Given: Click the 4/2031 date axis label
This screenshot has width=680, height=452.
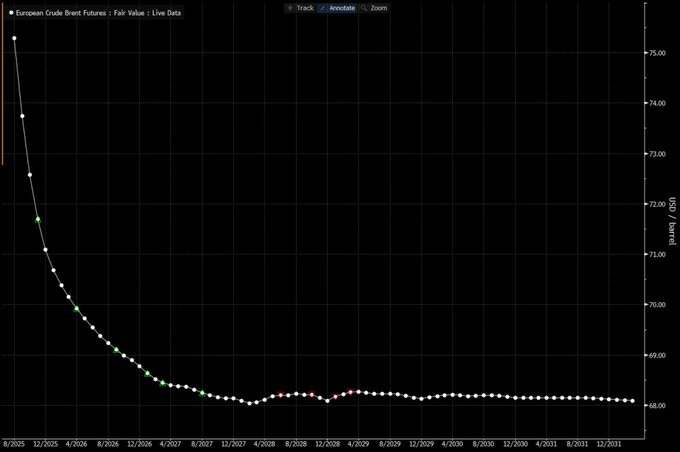Looking at the screenshot, I should pyautogui.click(x=546, y=444).
